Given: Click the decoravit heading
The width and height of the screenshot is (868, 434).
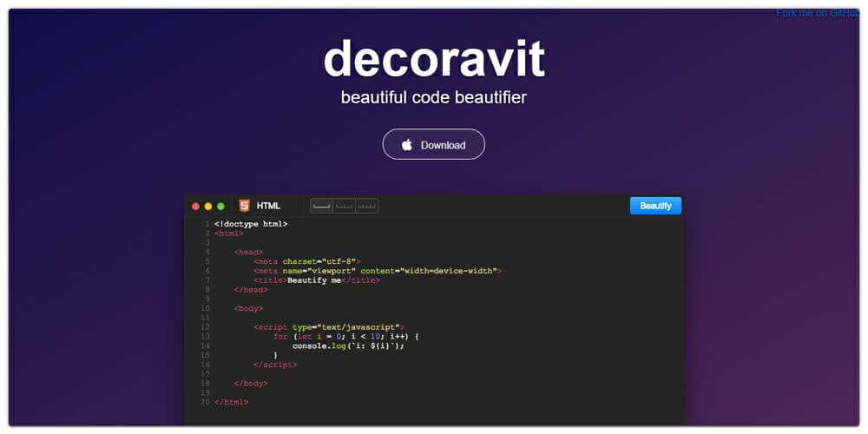Looking at the screenshot, I should pos(434,58).
